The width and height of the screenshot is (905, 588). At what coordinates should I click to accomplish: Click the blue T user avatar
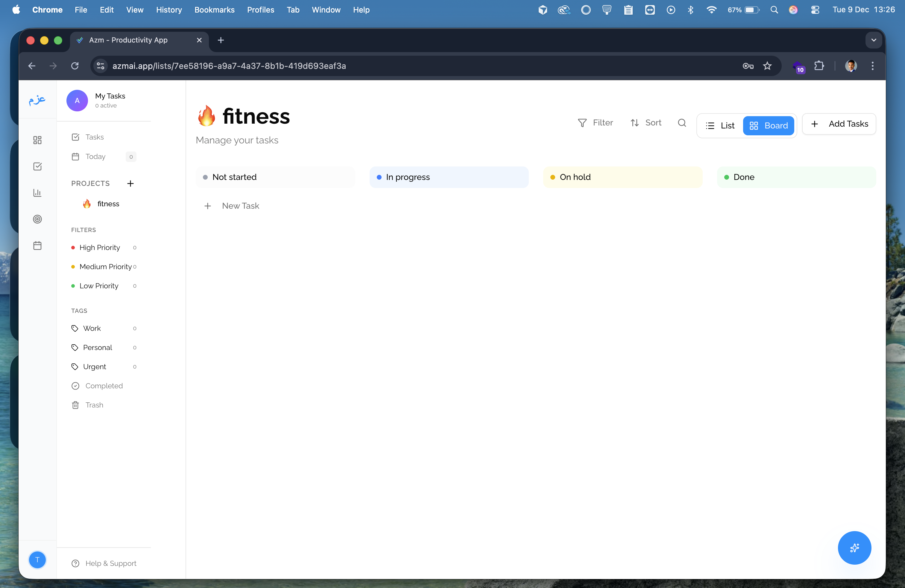(x=37, y=560)
